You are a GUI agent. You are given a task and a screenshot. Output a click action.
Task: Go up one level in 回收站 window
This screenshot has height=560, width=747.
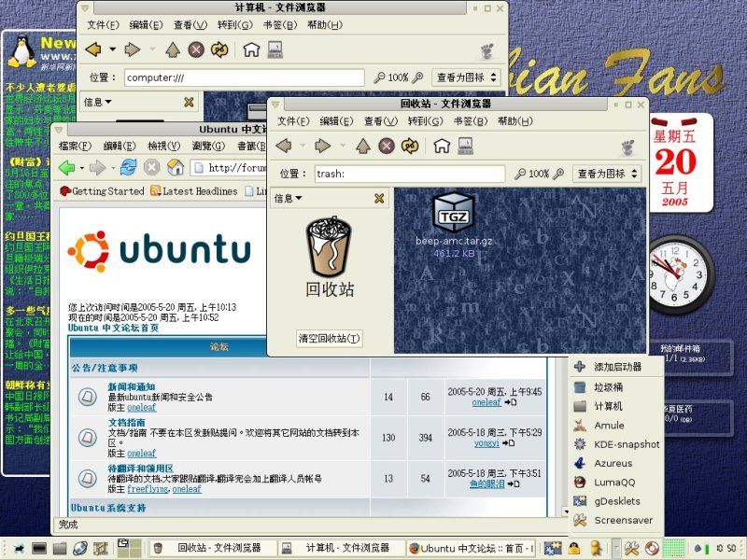click(x=363, y=146)
